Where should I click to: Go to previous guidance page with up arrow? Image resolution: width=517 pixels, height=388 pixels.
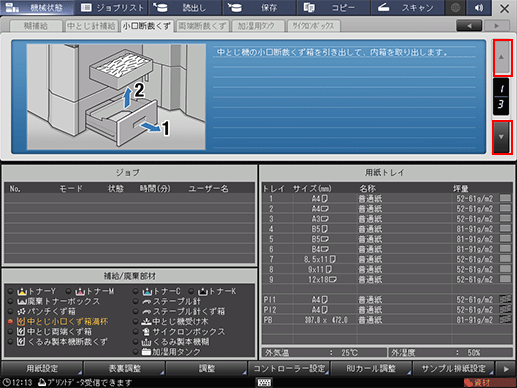(x=502, y=57)
